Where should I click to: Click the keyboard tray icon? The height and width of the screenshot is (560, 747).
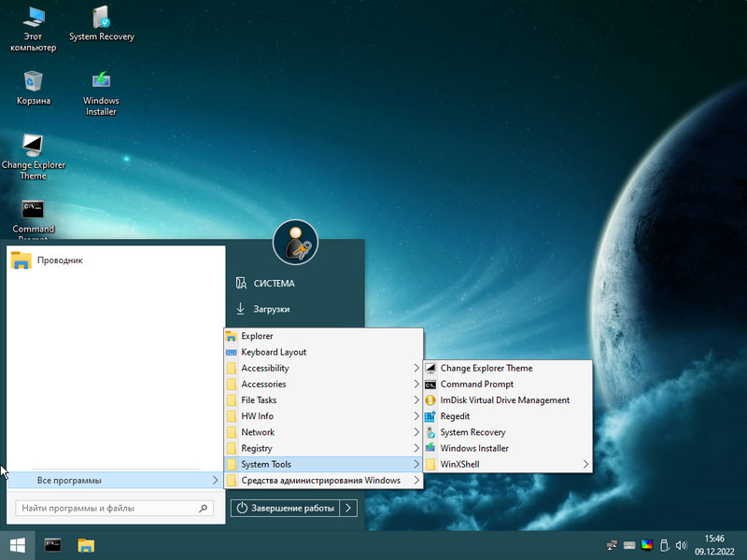(x=629, y=545)
